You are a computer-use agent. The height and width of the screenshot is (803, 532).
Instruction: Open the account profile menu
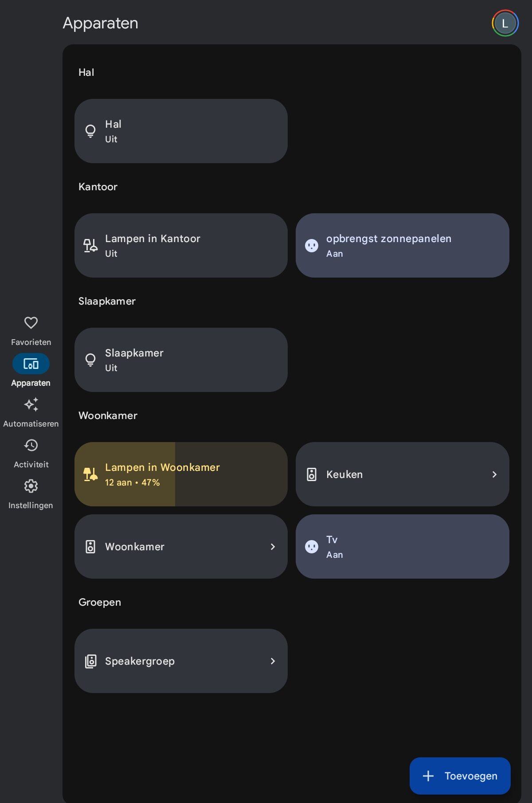pos(505,23)
